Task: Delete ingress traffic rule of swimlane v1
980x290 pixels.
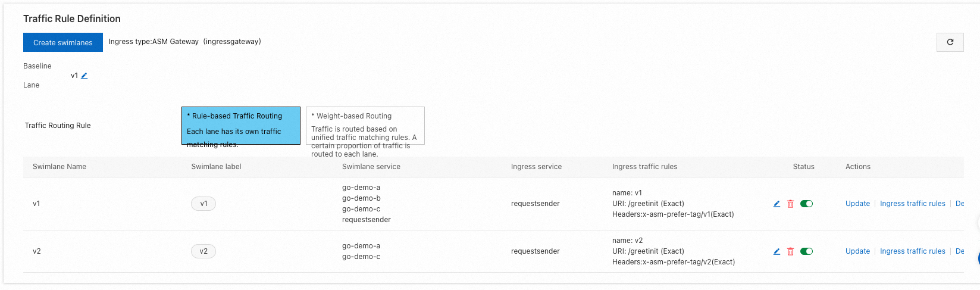Action: [790, 204]
